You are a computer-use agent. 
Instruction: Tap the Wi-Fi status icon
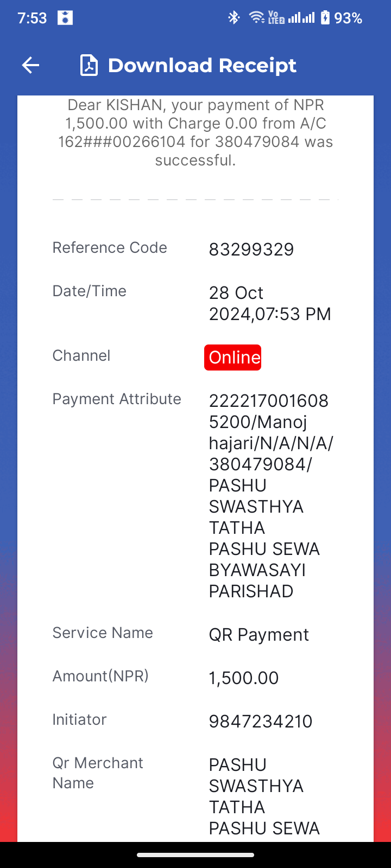(256, 18)
